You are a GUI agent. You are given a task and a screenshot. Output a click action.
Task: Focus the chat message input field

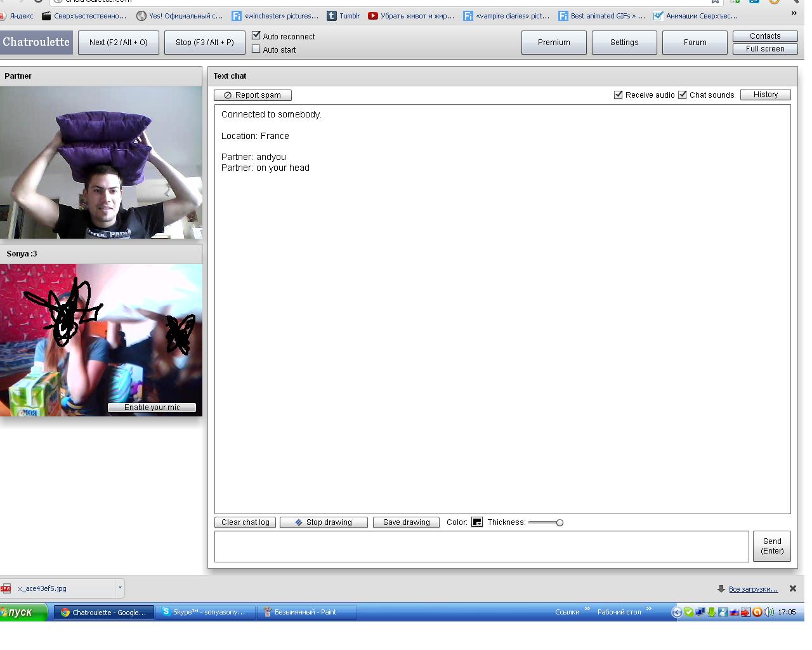481,547
